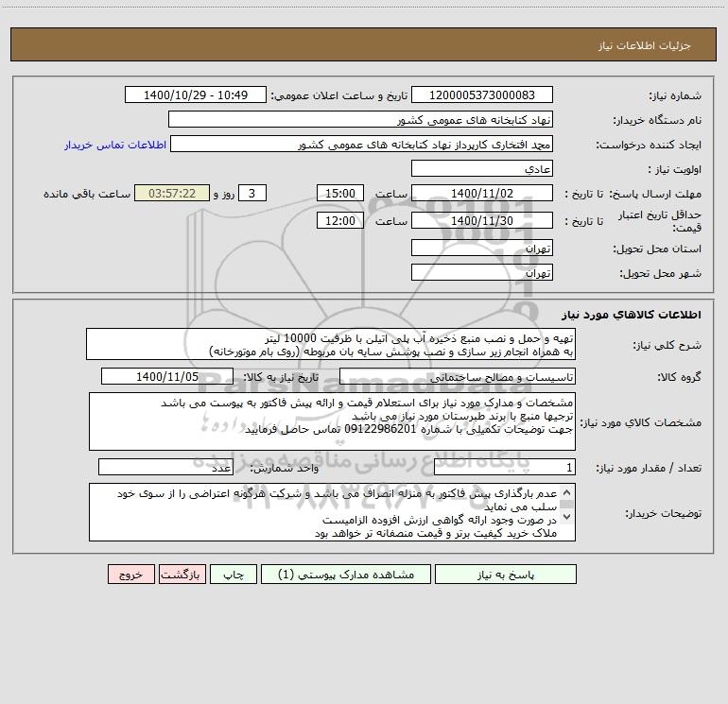728x704 pixels.
Task: Click remaining days field showing 3
Action: (x=252, y=193)
